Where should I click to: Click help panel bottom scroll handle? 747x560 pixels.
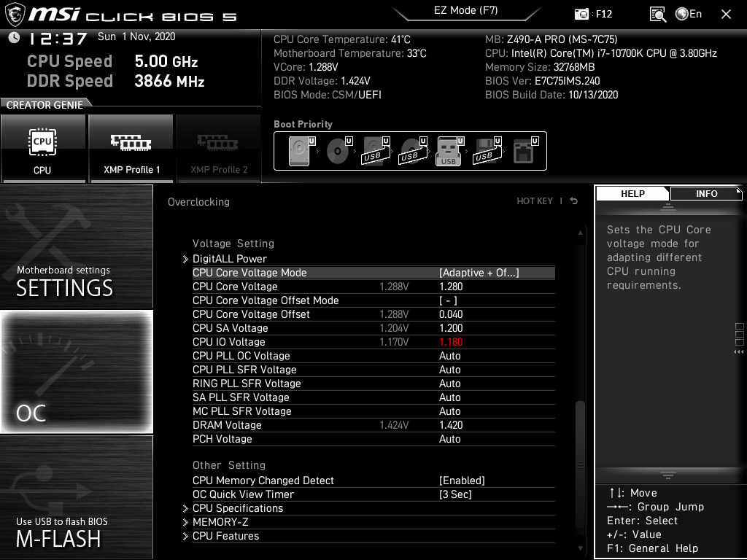[668, 475]
